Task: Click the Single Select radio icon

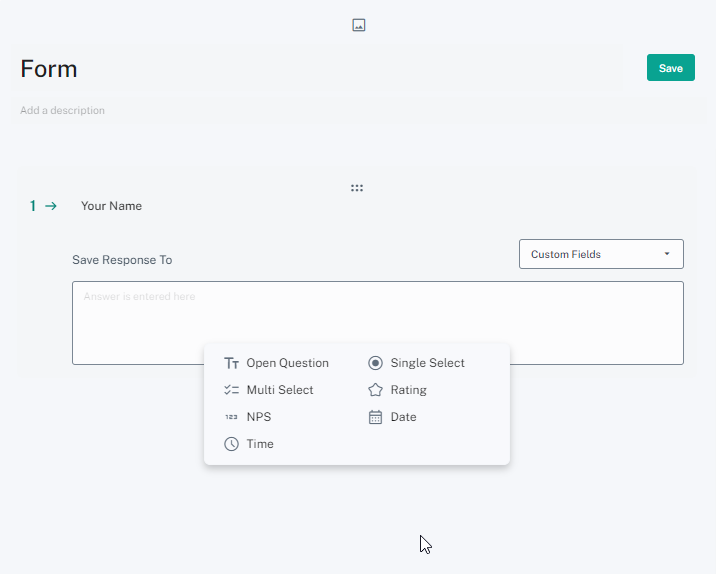Action: coord(375,363)
